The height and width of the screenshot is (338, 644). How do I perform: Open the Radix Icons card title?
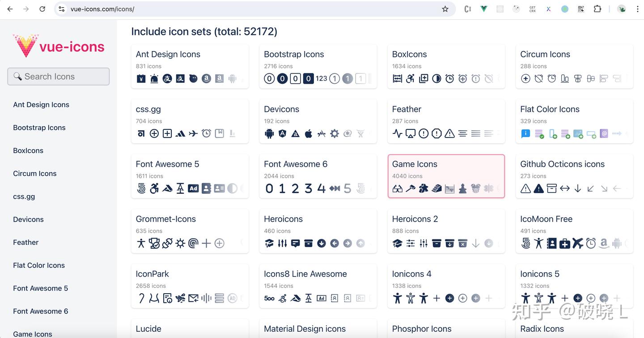point(542,329)
